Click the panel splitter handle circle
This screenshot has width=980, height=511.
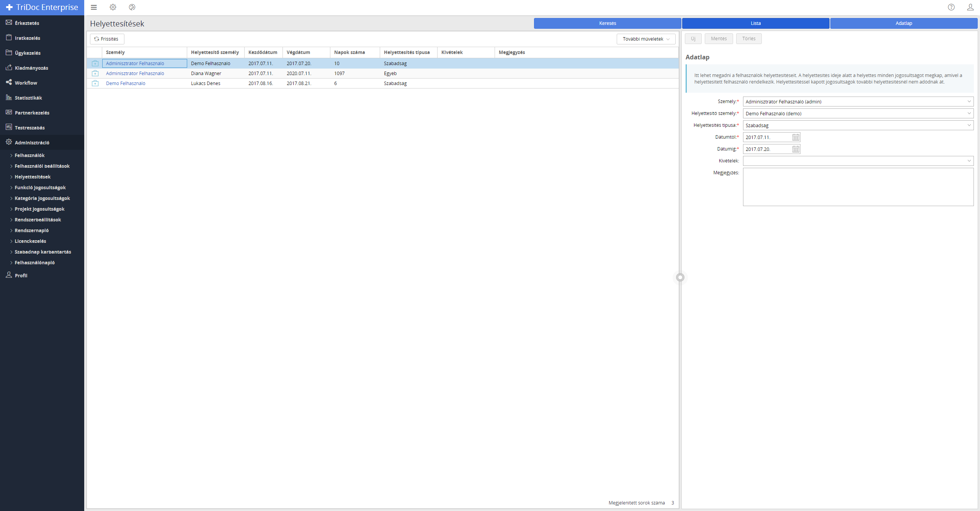point(680,277)
